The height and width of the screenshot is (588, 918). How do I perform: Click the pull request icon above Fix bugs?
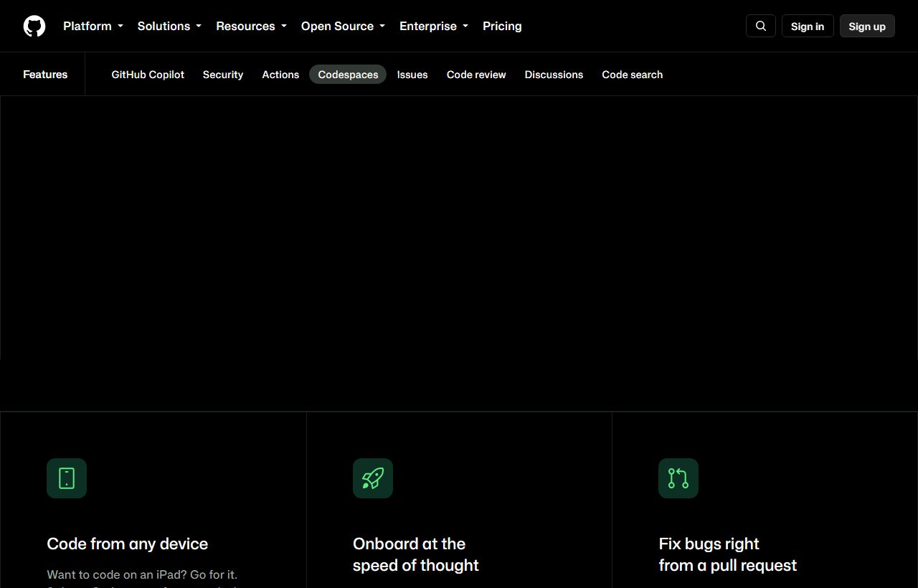coord(678,478)
